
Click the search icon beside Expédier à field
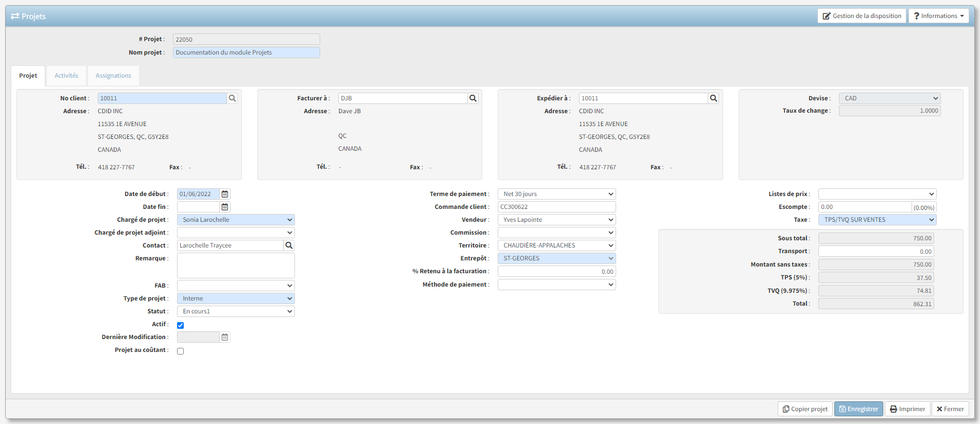pos(713,98)
